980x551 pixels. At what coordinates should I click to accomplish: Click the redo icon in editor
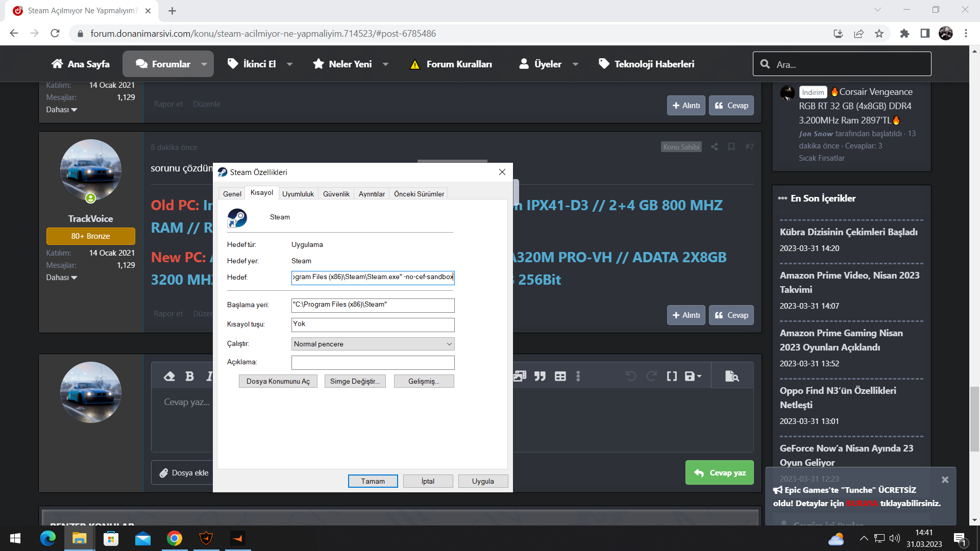[x=651, y=377]
